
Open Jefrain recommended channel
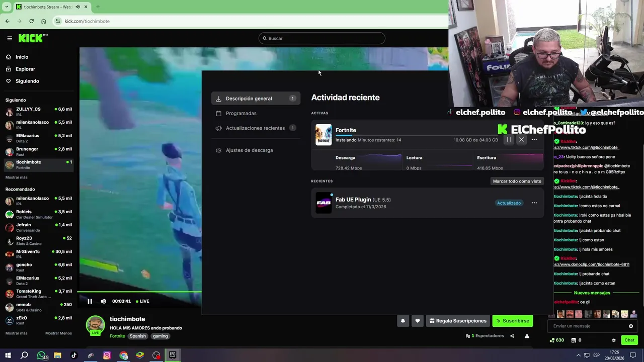pos(39,227)
